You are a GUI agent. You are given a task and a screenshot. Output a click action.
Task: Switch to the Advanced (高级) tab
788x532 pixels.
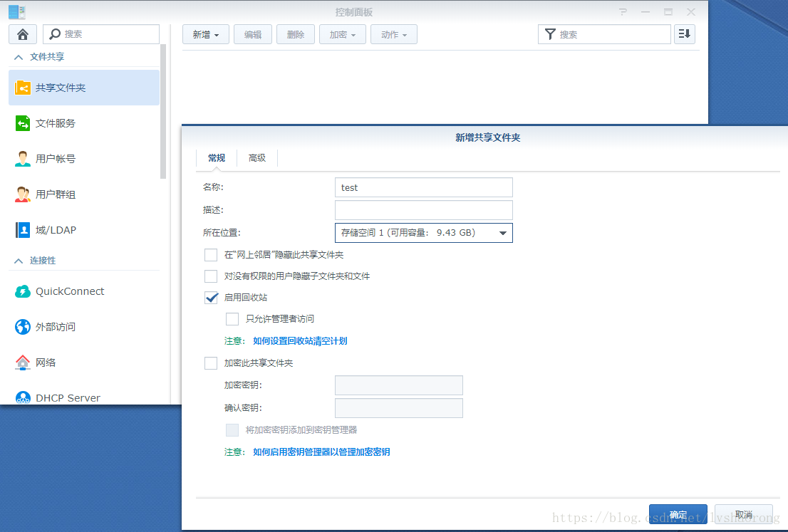pos(257,158)
